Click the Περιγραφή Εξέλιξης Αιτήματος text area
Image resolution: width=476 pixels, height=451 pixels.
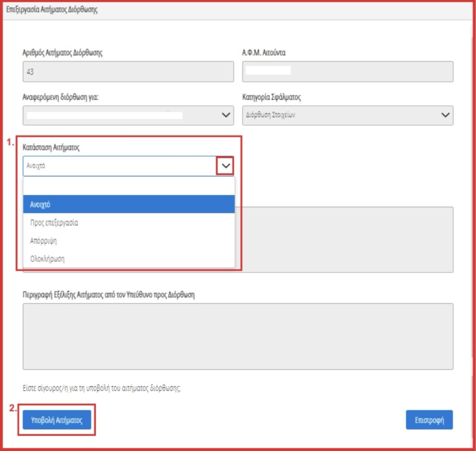238,336
